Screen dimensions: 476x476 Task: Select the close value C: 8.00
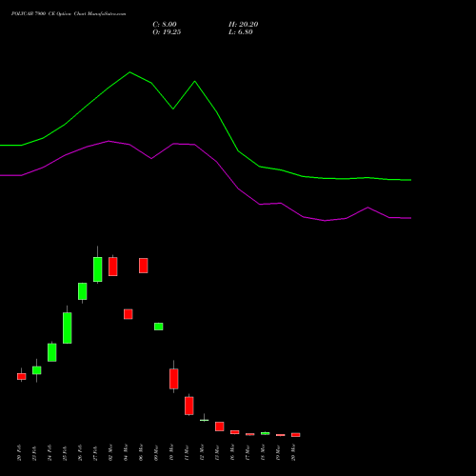point(165,25)
